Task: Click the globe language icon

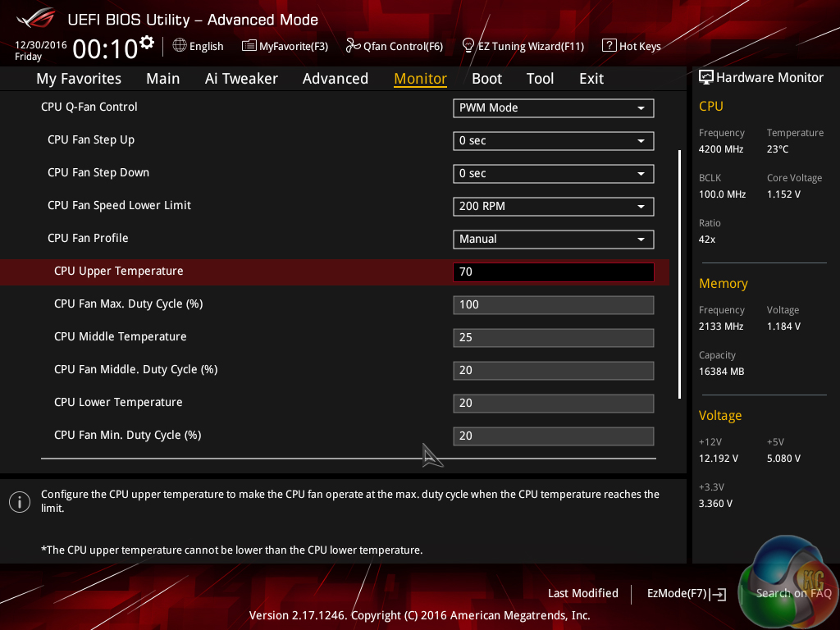Action: [180, 46]
